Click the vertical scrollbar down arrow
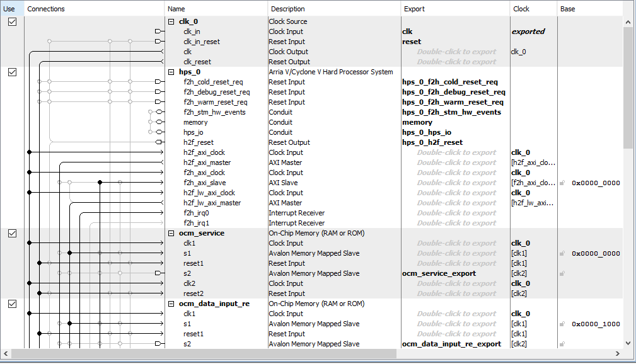The width and height of the screenshot is (636, 364). coord(628,343)
